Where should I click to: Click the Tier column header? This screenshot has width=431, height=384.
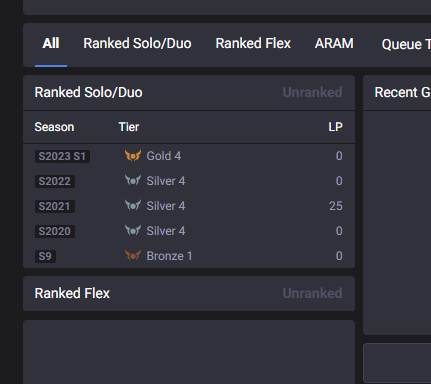point(129,127)
